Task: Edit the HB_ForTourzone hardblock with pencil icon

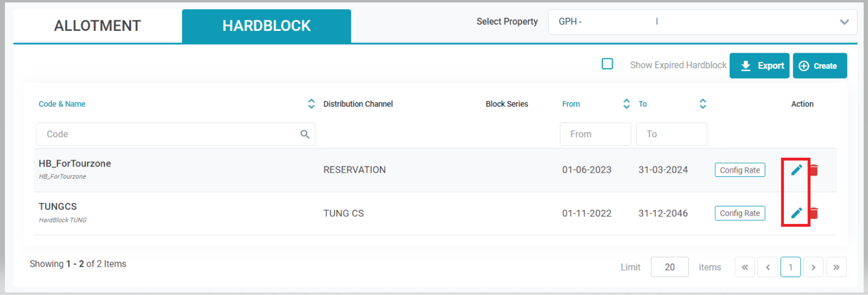Action: click(x=796, y=169)
